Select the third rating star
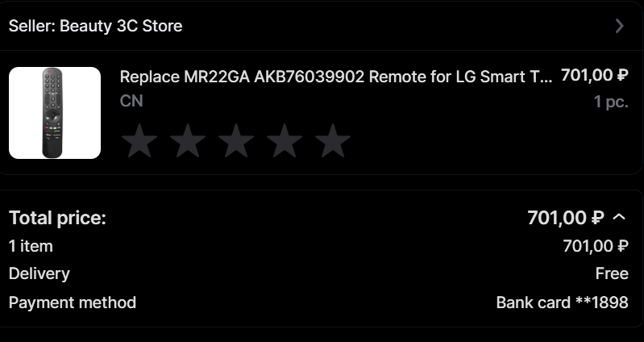The width and height of the screenshot is (644, 342). tap(236, 141)
